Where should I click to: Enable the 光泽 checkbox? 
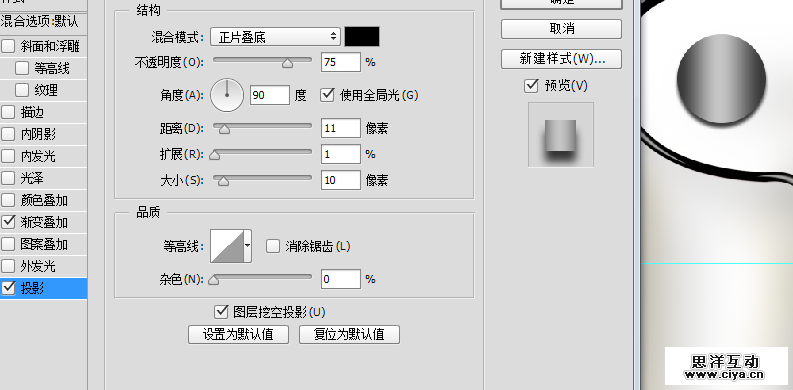[8, 178]
